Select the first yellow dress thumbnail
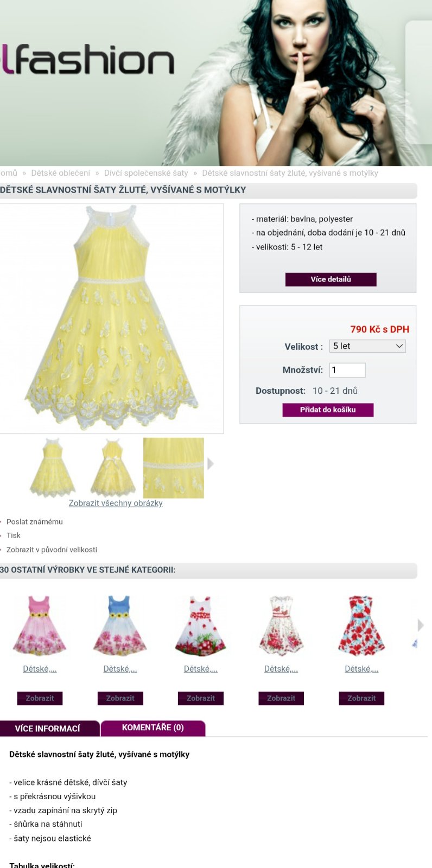The width and height of the screenshot is (432, 868). click(x=52, y=468)
